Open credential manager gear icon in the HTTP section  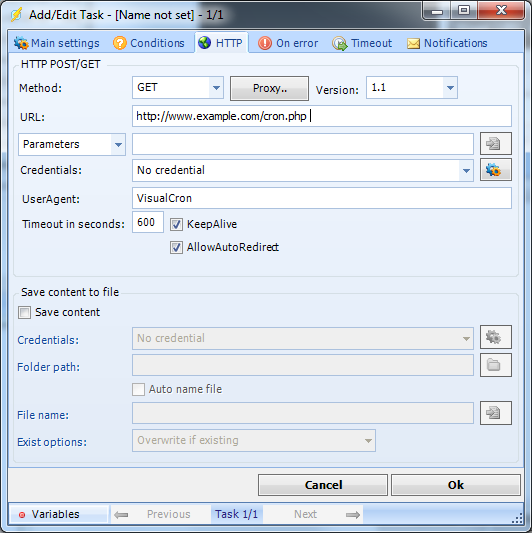495,170
